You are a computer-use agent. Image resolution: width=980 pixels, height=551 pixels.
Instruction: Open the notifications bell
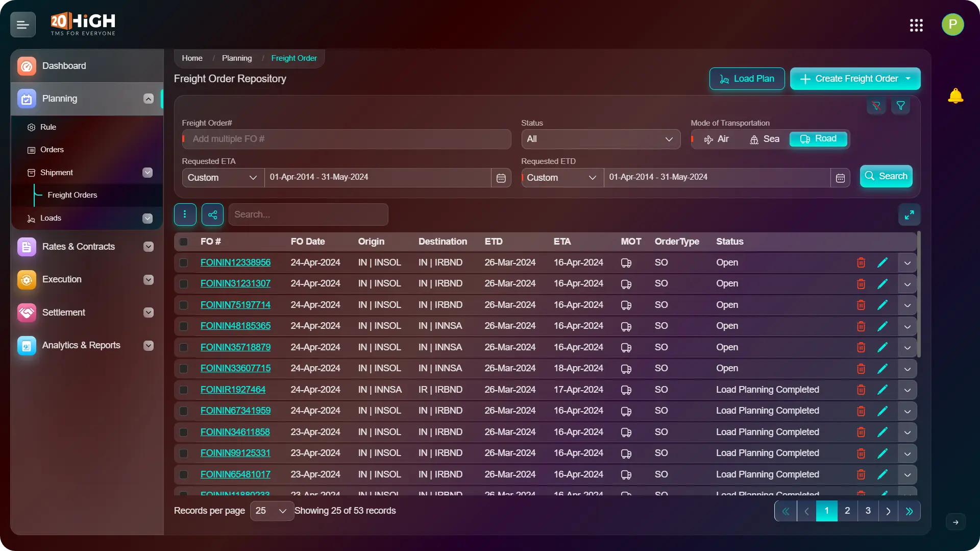(955, 96)
